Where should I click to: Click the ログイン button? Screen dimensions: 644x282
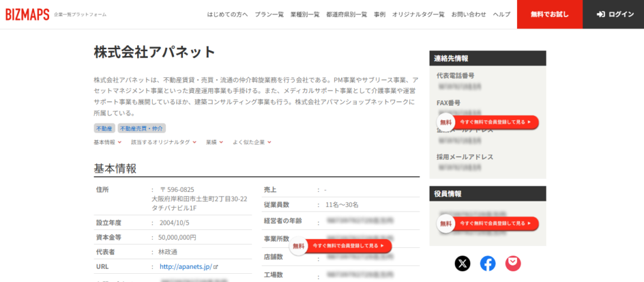[x=613, y=14]
